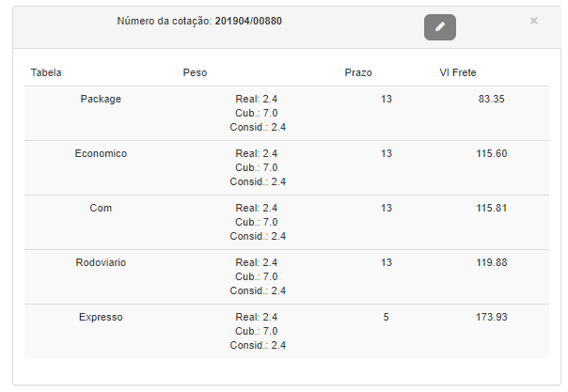Click the Tabela column header
Image resolution: width=568 pixels, height=392 pixels.
click(x=46, y=72)
